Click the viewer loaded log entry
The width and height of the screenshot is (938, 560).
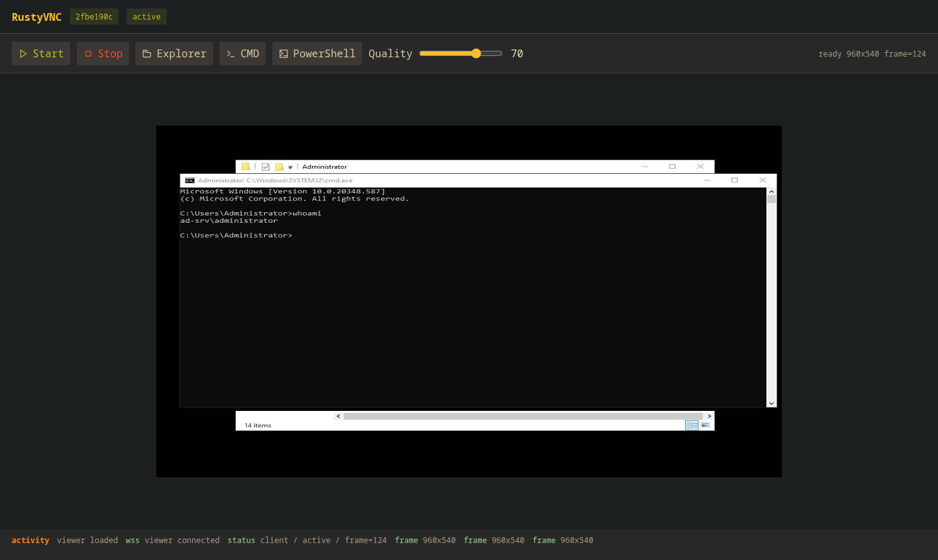click(87, 540)
